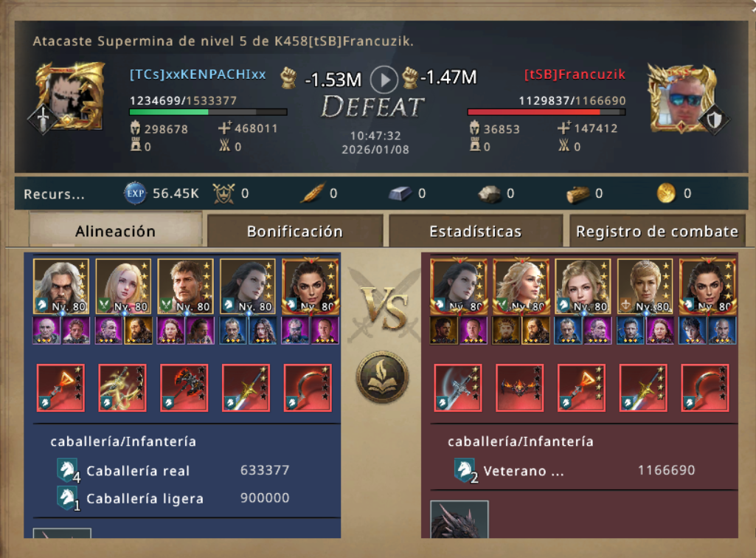
Task: View xxKENPACHIxx player avatar
Action: (68, 98)
